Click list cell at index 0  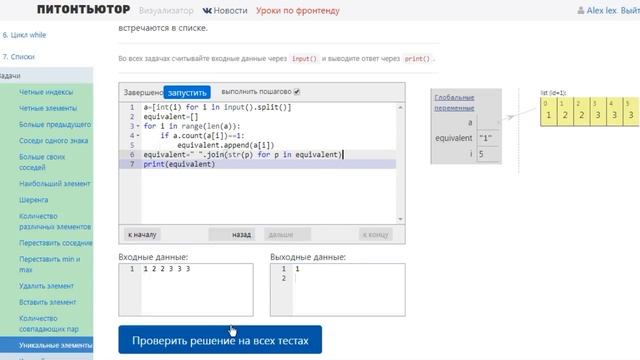pos(549,111)
